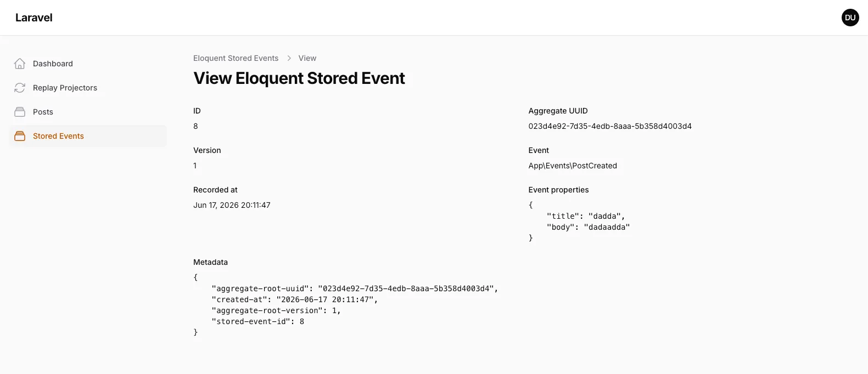Click the UUID value 023d4e92-7d35-4edb-8aaa-5b358d4003d4
Screen dimensions: 868x374
tap(610, 126)
